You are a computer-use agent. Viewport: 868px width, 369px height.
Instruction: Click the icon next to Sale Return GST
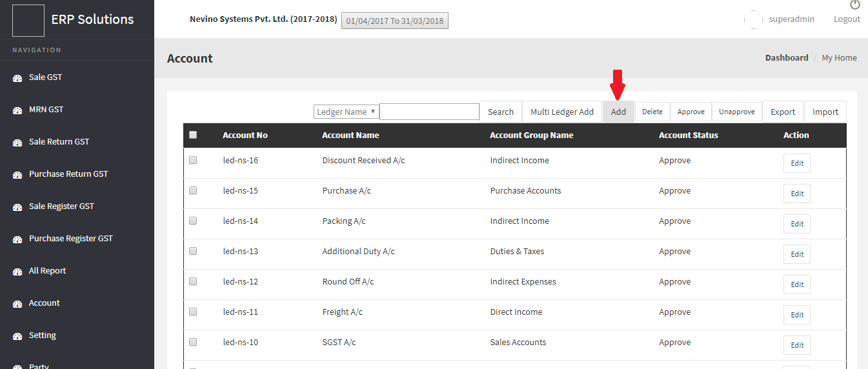pyautogui.click(x=17, y=143)
